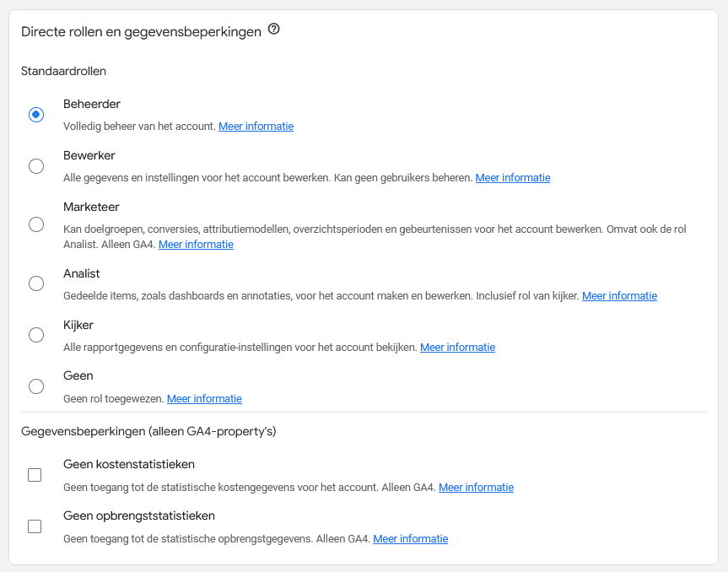Click the Marketeer role label

tap(91, 207)
